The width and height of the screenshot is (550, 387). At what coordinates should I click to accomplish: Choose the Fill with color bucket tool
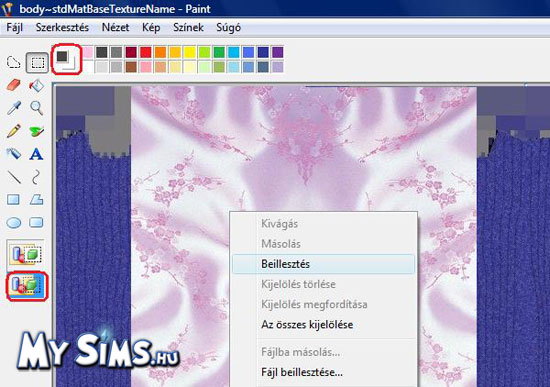coord(36,85)
